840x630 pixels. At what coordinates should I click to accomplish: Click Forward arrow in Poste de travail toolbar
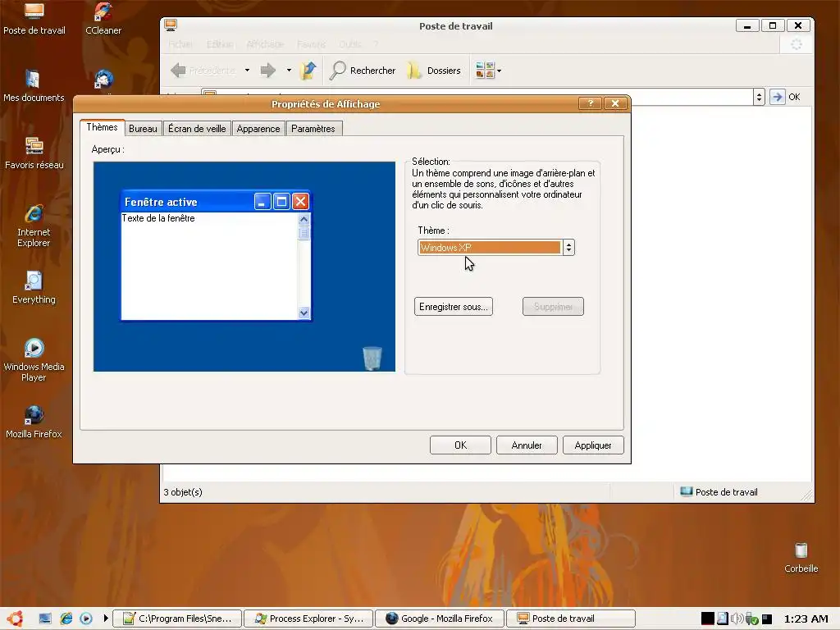(x=268, y=71)
